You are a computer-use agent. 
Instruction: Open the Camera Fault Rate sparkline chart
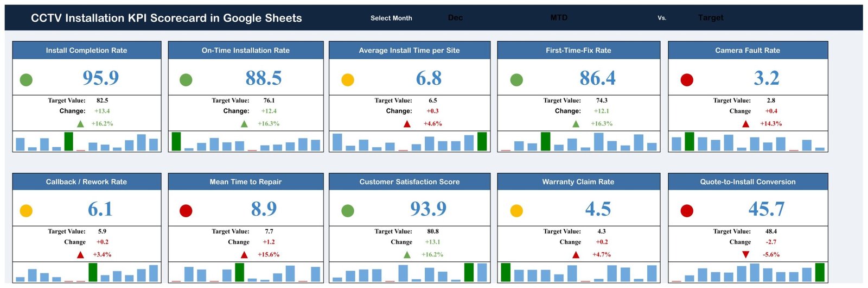pos(748,141)
